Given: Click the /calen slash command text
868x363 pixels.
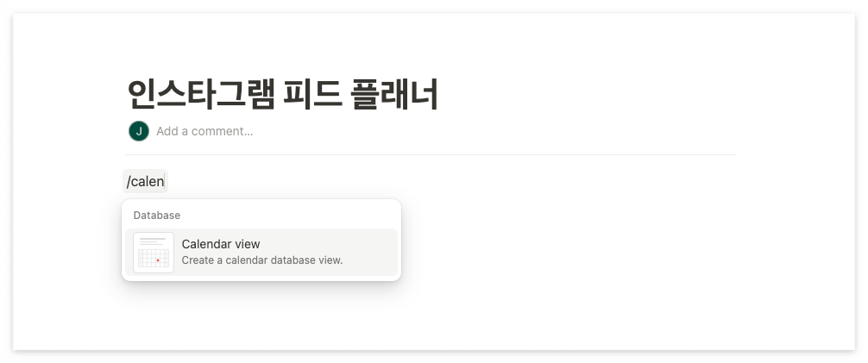Looking at the screenshot, I should coord(145,181).
